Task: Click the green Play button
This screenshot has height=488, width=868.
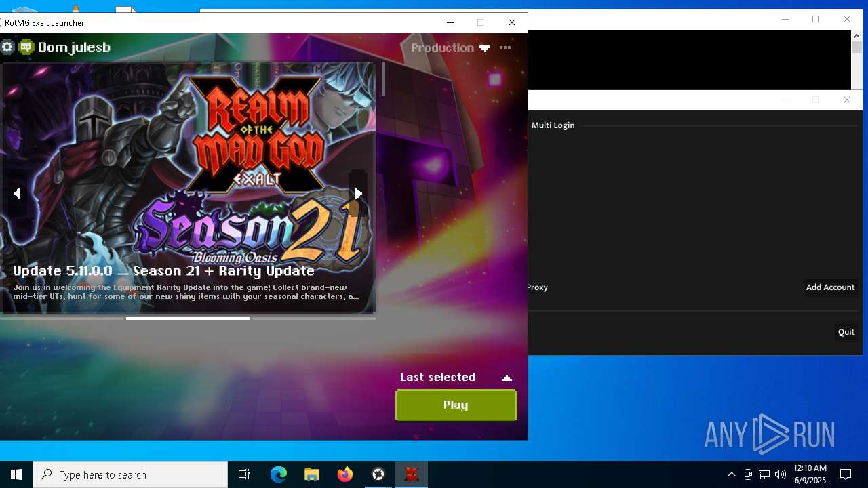Action: (456, 405)
